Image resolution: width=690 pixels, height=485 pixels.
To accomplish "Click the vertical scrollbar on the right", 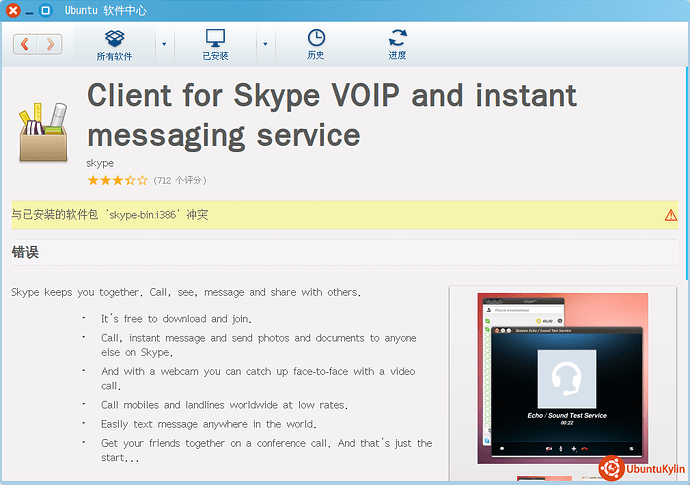I will coord(687,173).
